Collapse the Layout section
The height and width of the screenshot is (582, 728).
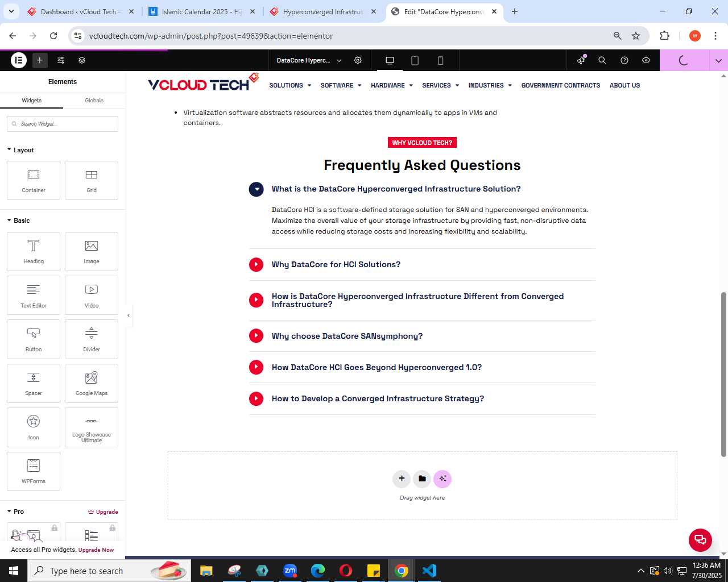click(20, 150)
